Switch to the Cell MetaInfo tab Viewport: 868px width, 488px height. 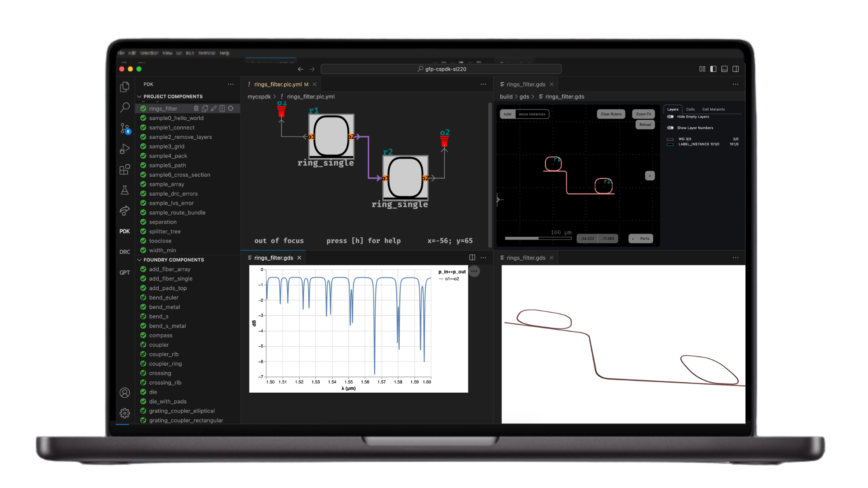point(713,109)
